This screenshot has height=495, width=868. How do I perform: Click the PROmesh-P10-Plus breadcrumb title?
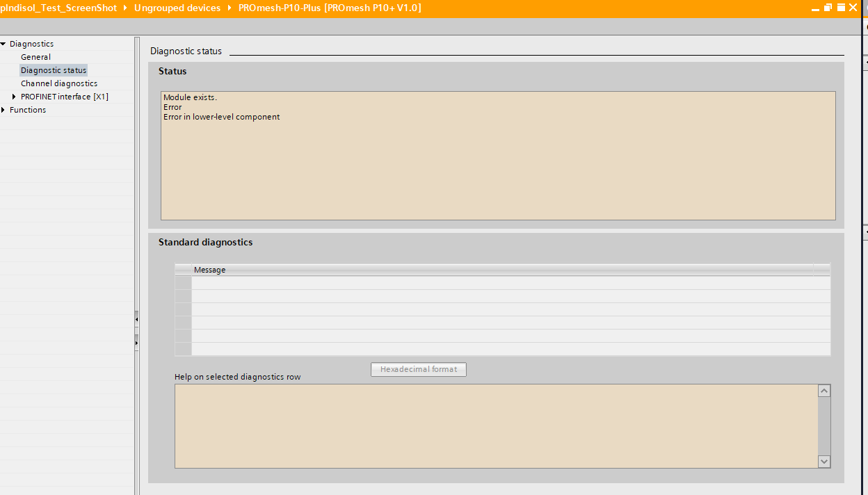[x=330, y=8]
